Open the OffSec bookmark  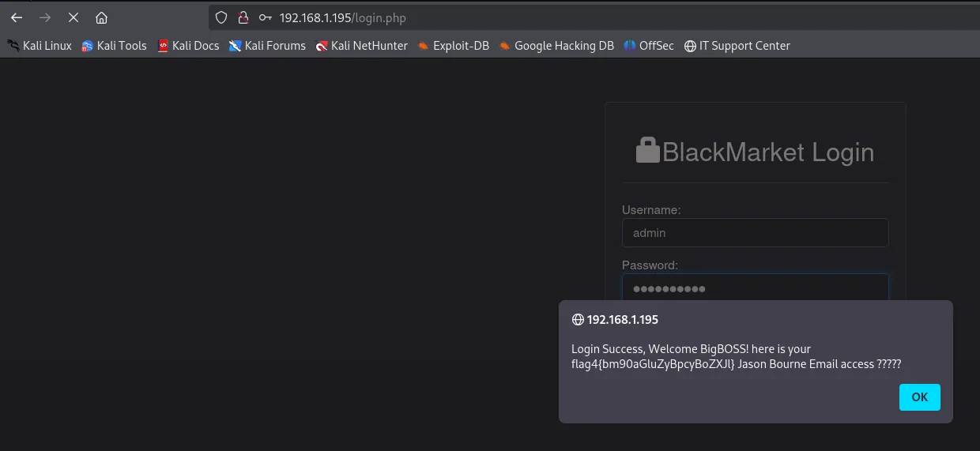pos(649,46)
